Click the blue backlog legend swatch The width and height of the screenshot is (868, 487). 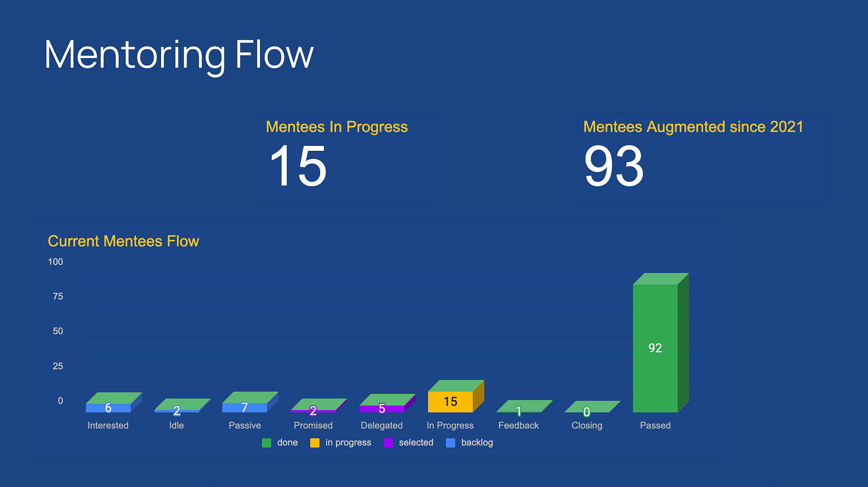(450, 443)
